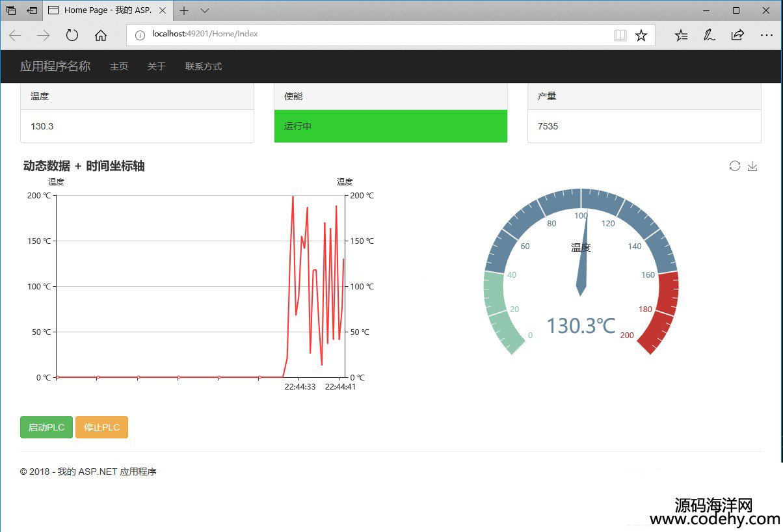Click the browser refresh icon

point(72,35)
